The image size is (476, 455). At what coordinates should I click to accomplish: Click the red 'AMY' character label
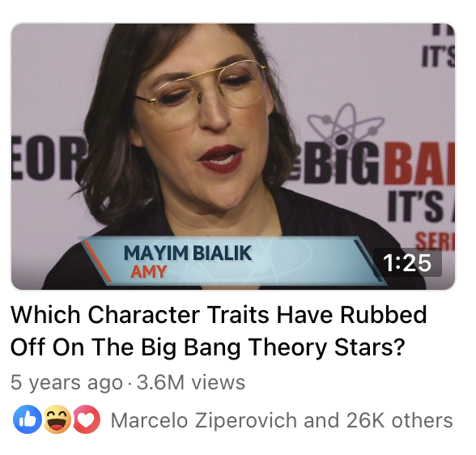click(x=148, y=271)
